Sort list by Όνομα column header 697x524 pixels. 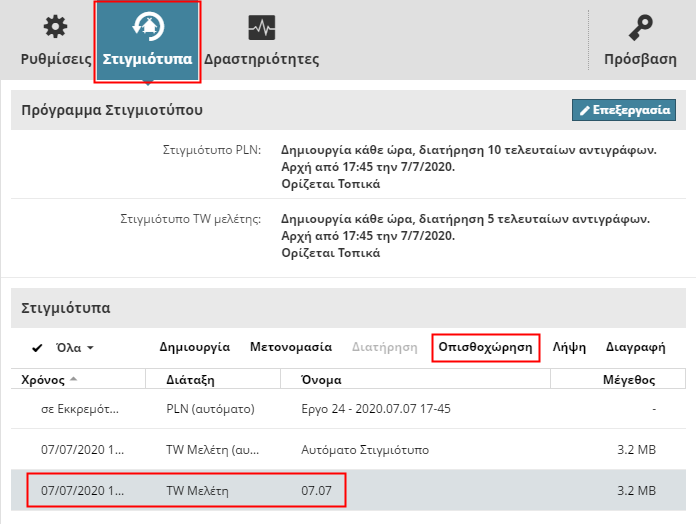pos(324,380)
